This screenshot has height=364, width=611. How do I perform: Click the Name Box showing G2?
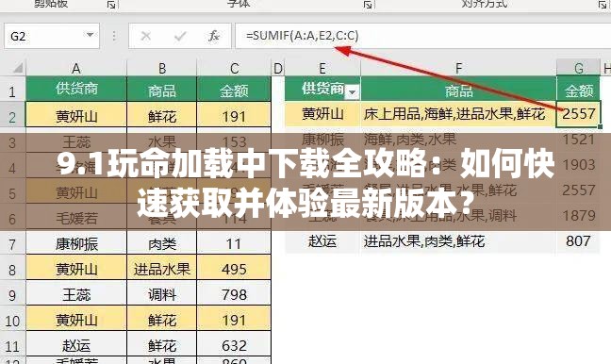52,36
